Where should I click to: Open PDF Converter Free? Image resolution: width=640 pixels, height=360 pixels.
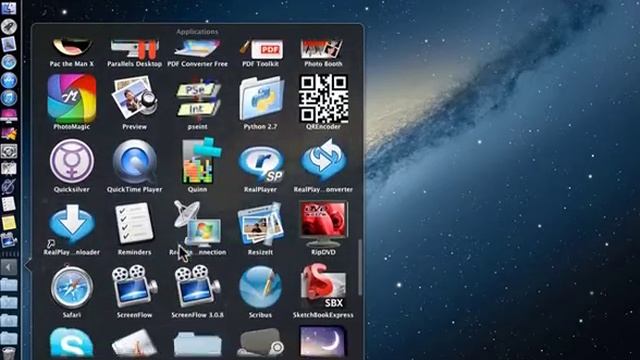[x=198, y=48]
